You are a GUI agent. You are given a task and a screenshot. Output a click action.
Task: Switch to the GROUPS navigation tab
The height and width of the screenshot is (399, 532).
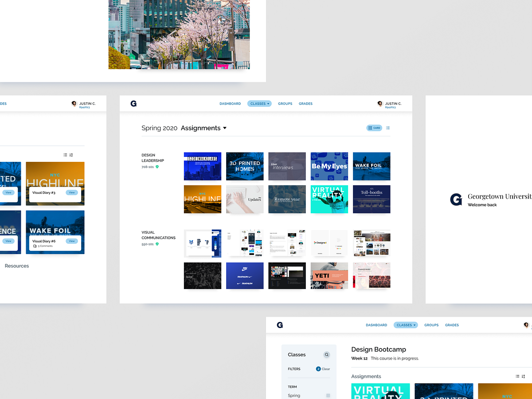(x=285, y=103)
